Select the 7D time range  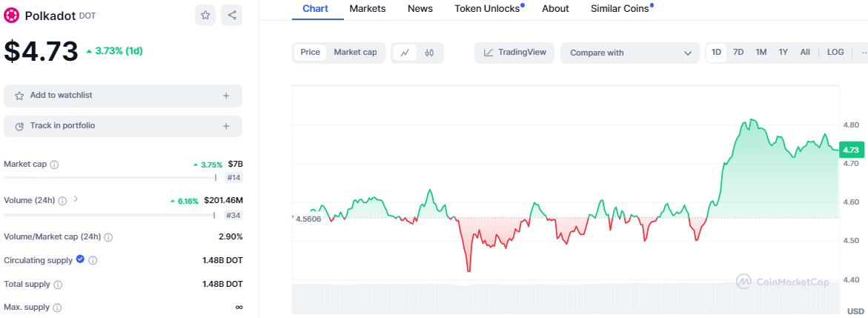pos(738,53)
